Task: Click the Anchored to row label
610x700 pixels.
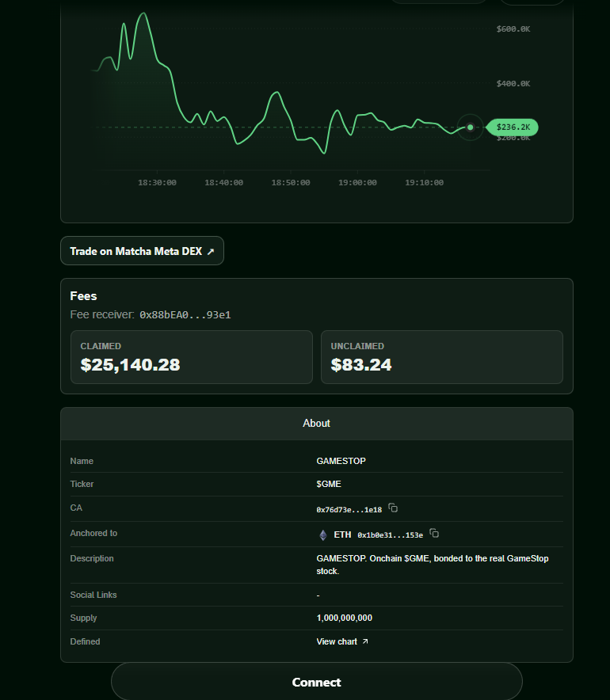Action: 93,533
